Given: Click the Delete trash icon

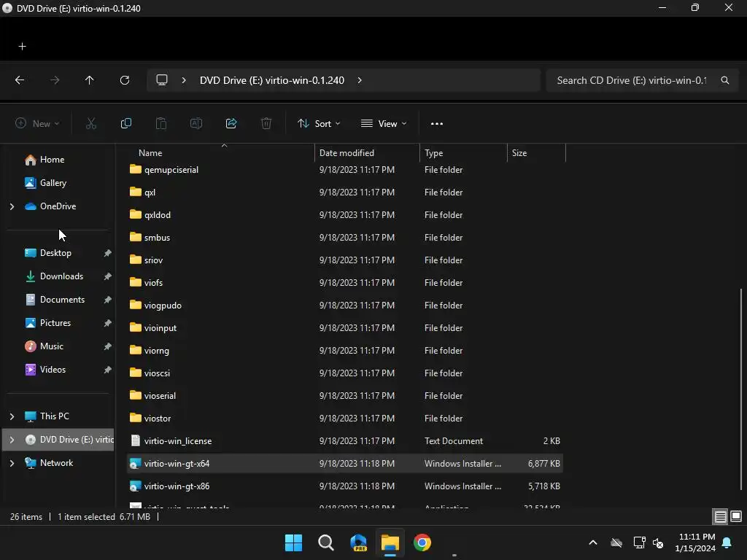Looking at the screenshot, I should (266, 123).
